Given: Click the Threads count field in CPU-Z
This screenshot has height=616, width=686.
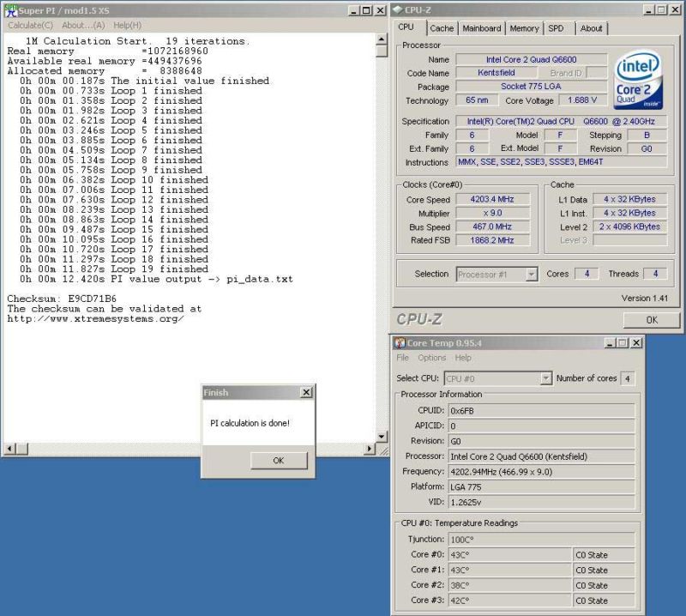Looking at the screenshot, I should (655, 274).
